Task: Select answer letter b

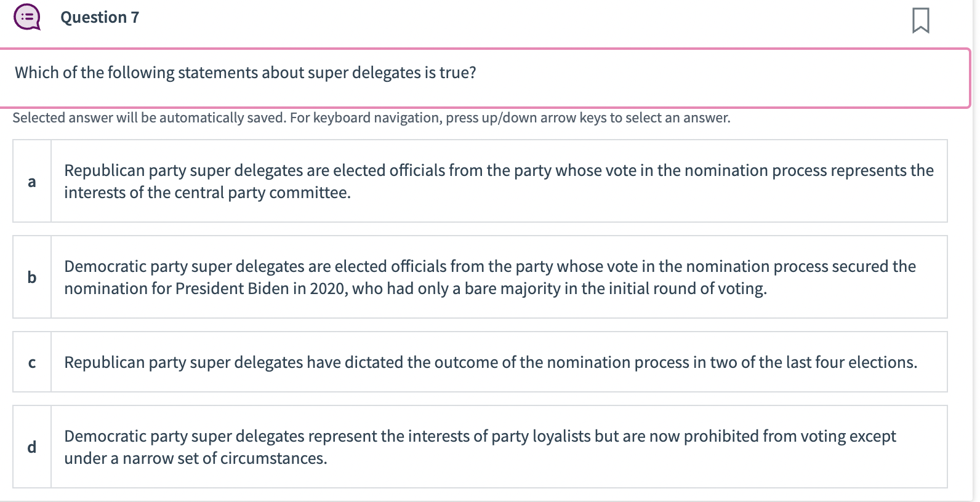Action: coord(32,277)
